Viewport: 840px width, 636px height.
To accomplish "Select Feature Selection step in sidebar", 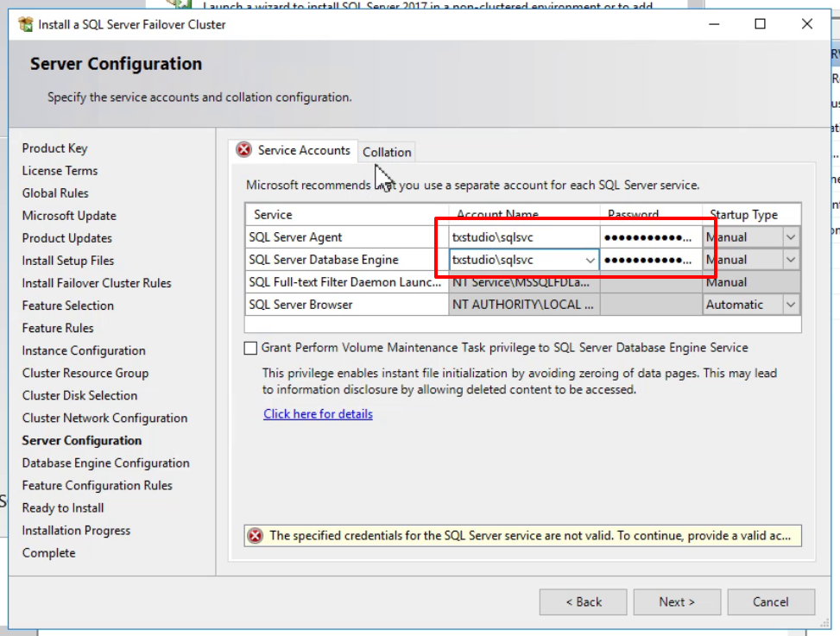I will coord(68,305).
